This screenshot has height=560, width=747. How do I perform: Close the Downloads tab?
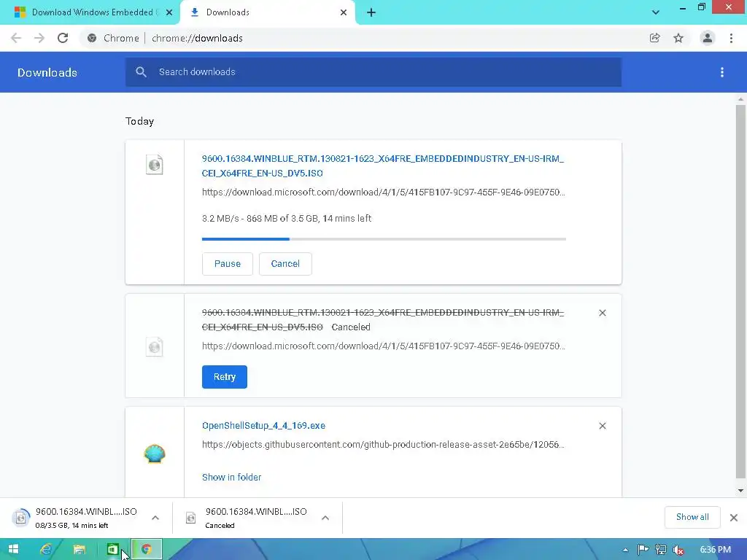344,12
